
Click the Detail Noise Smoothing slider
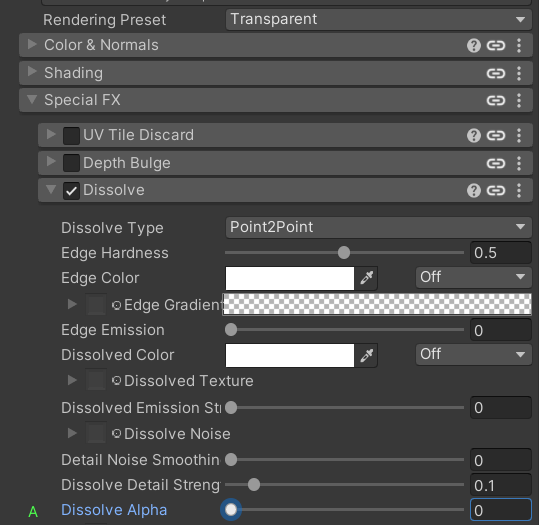tap(344, 460)
